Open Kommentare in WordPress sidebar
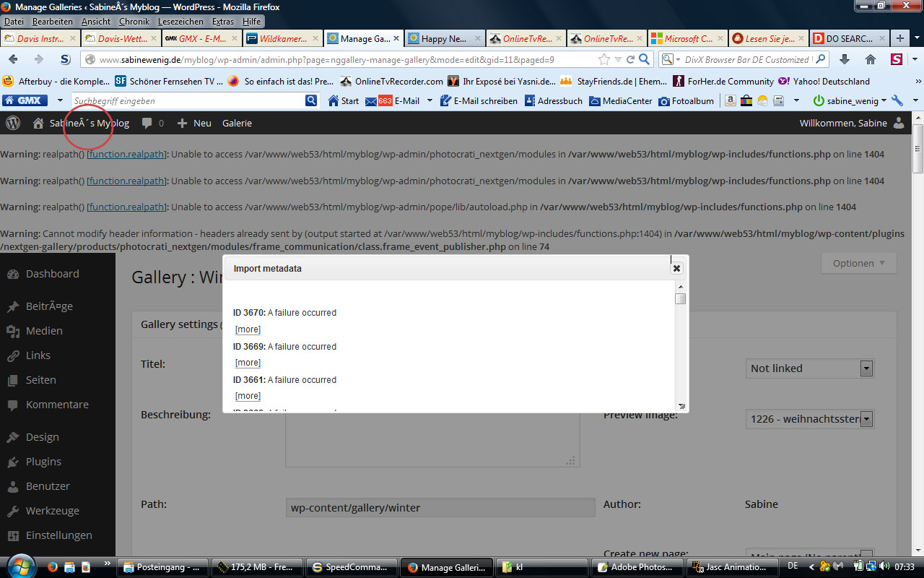This screenshot has width=924, height=578. pos(58,405)
